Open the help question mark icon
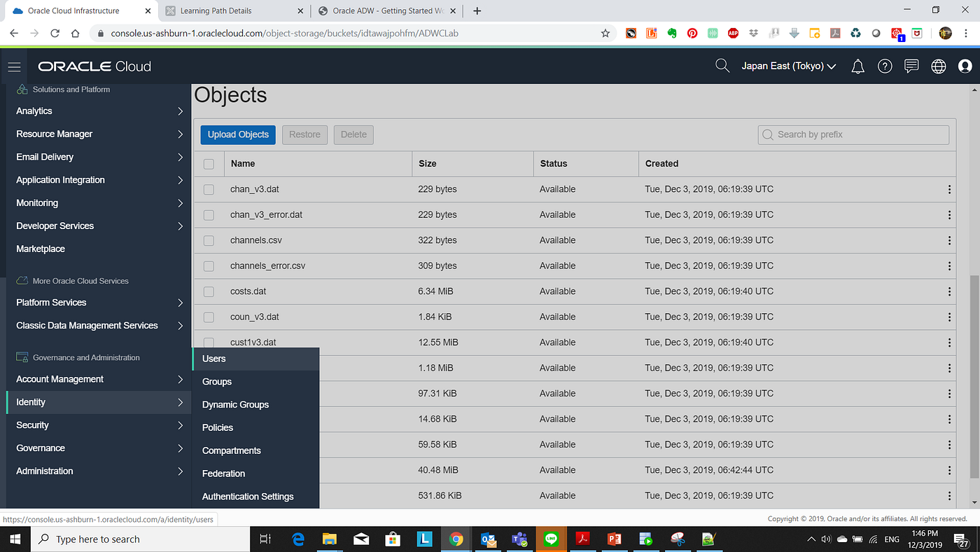Viewport: 980px width, 552px height. (885, 67)
